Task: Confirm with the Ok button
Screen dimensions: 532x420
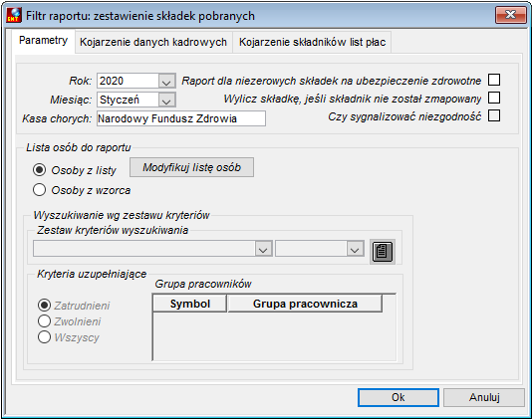Action: tap(399, 397)
